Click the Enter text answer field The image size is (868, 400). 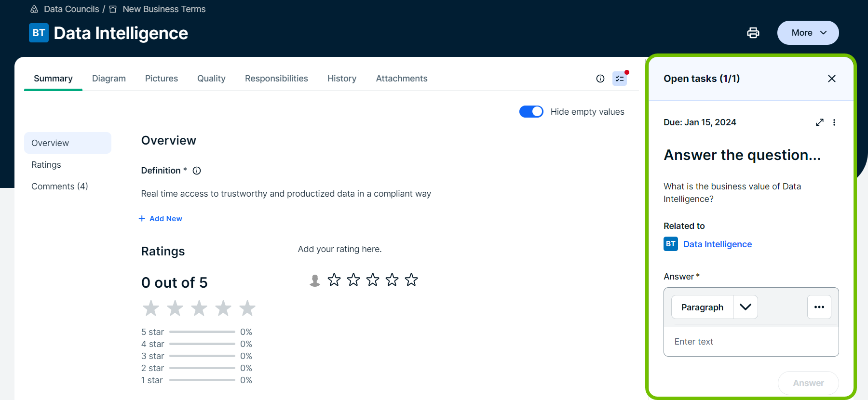[x=751, y=342]
